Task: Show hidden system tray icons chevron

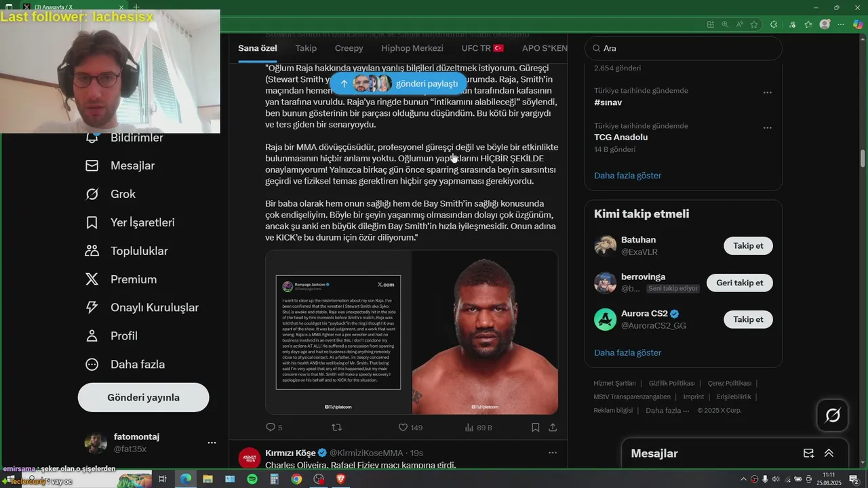Action: 743,479
